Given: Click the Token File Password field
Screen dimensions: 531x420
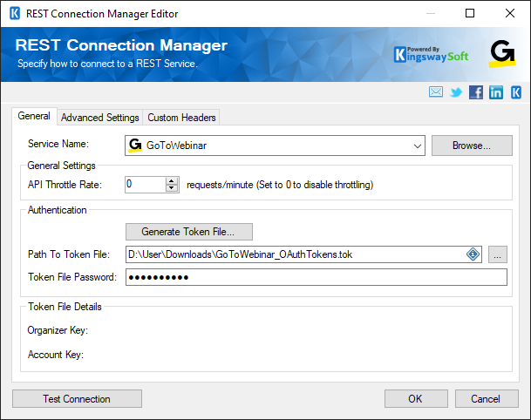Looking at the screenshot, I should click(x=317, y=277).
